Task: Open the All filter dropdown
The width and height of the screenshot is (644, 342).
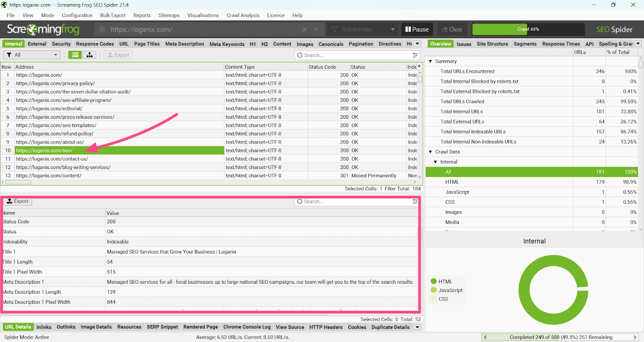Action: (x=32, y=55)
